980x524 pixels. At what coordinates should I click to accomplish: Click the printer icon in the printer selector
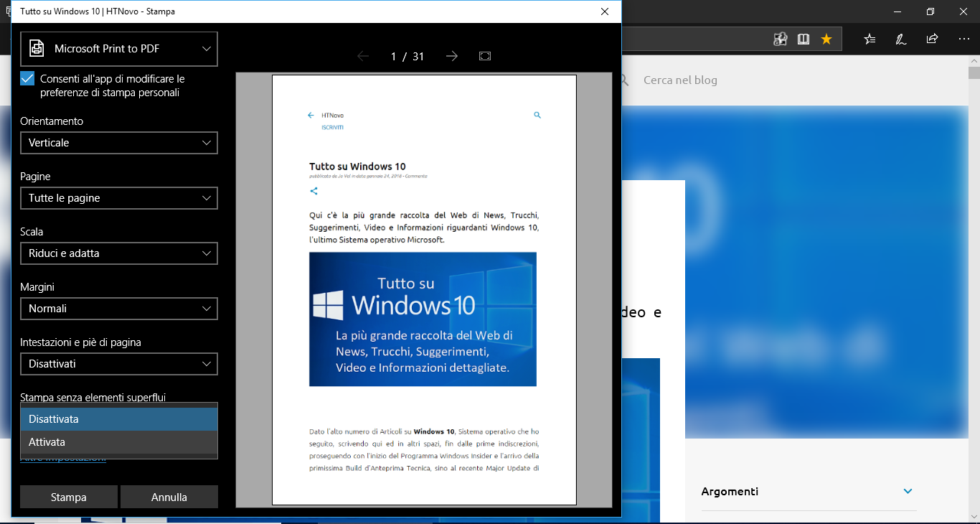pyautogui.click(x=36, y=49)
